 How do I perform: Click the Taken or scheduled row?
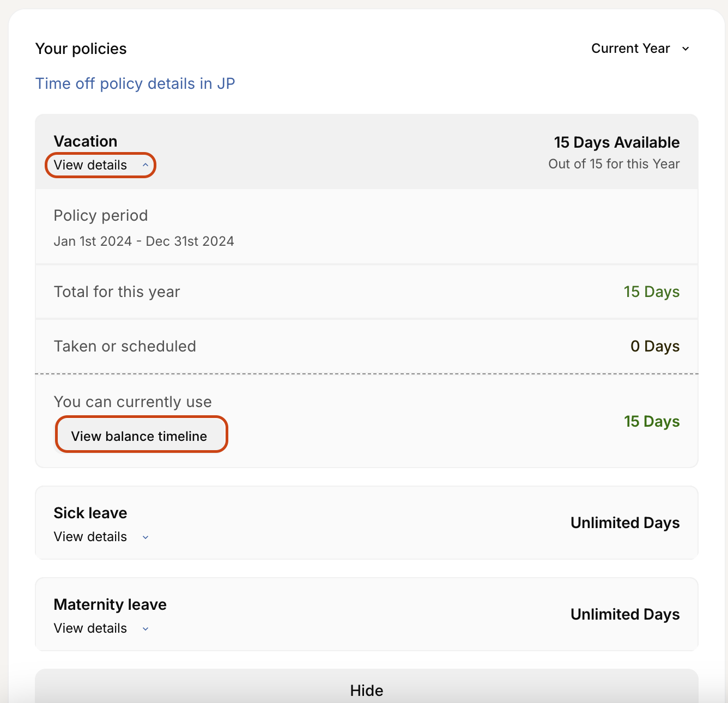tap(366, 347)
